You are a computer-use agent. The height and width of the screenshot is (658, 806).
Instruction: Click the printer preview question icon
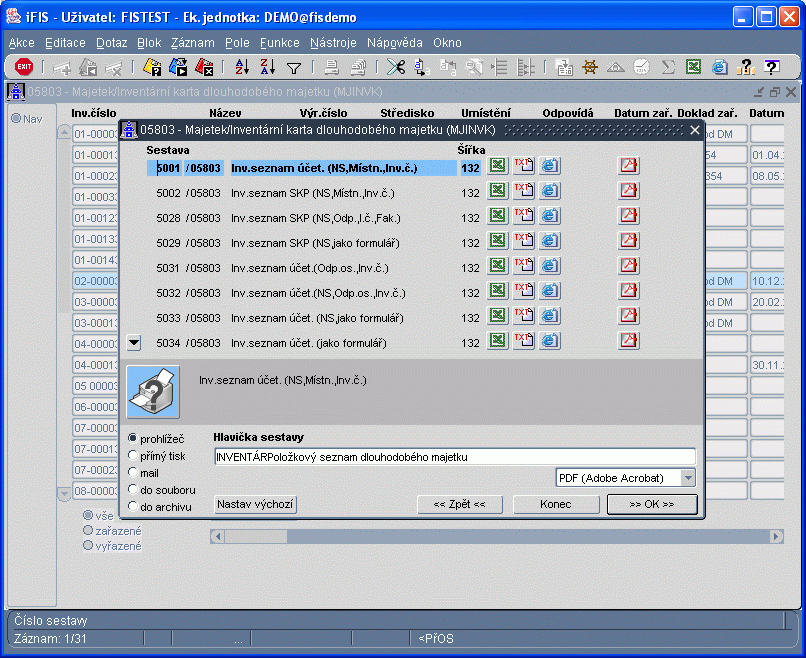(153, 392)
